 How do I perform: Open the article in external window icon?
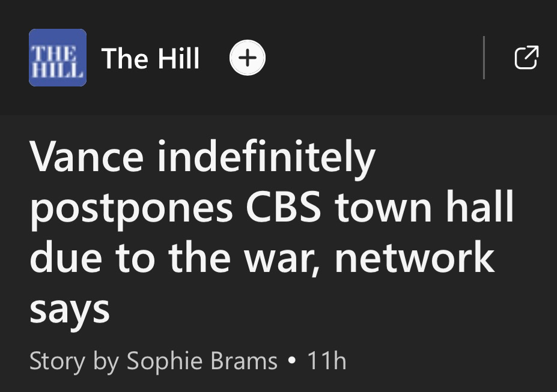click(526, 58)
